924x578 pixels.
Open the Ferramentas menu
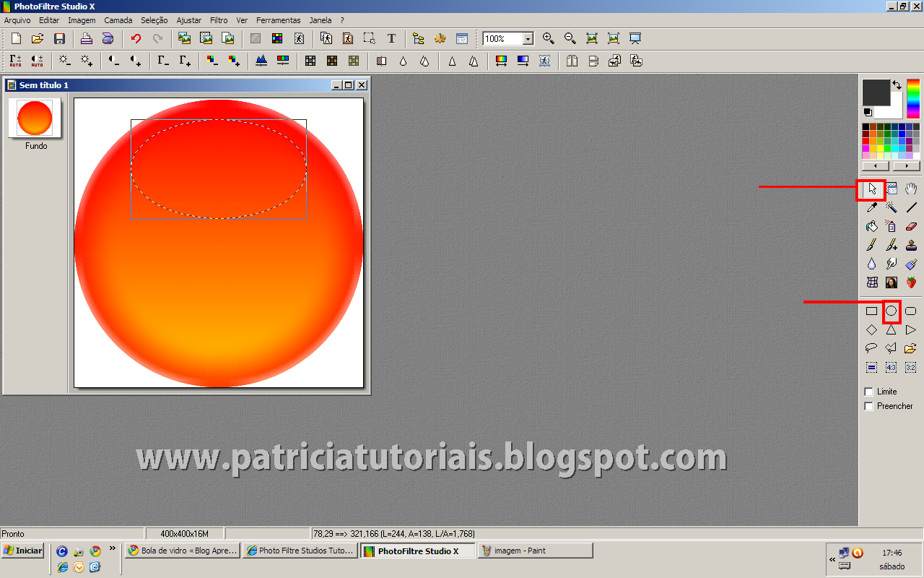(277, 20)
